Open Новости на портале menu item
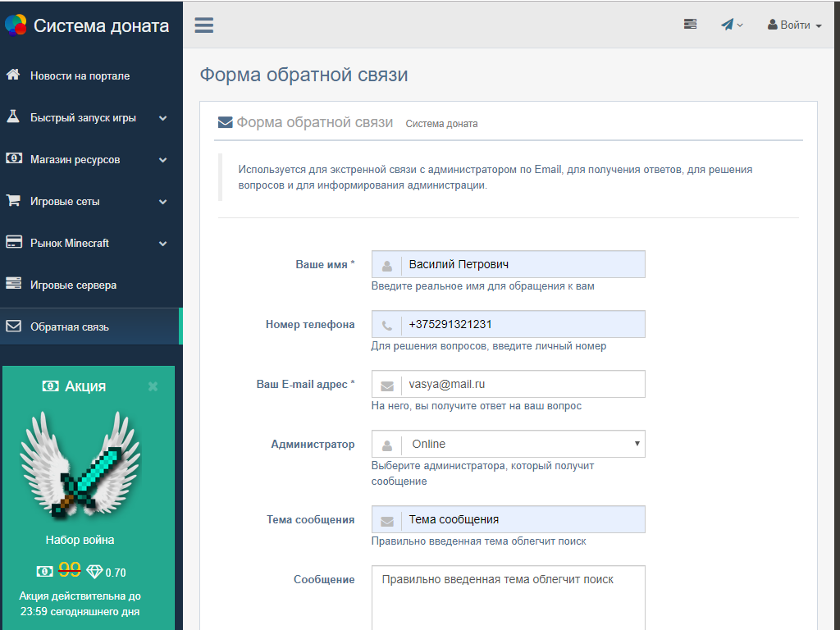Viewport: 840px width, 630px height. click(x=80, y=75)
